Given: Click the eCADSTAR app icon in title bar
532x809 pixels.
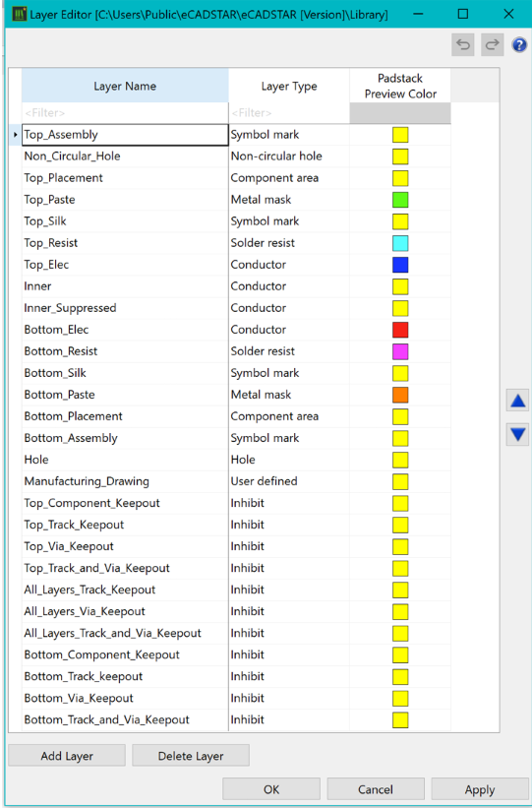Looking at the screenshot, I should point(19,14).
